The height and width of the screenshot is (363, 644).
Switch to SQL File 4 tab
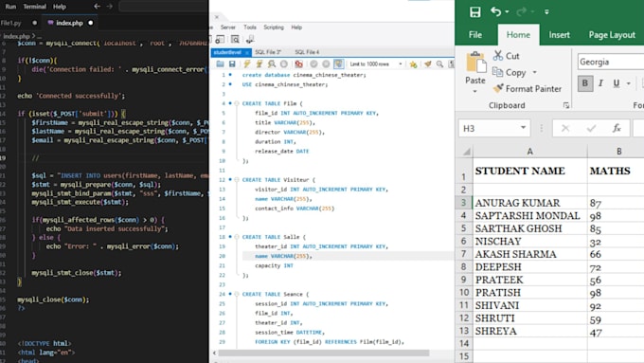pos(307,52)
